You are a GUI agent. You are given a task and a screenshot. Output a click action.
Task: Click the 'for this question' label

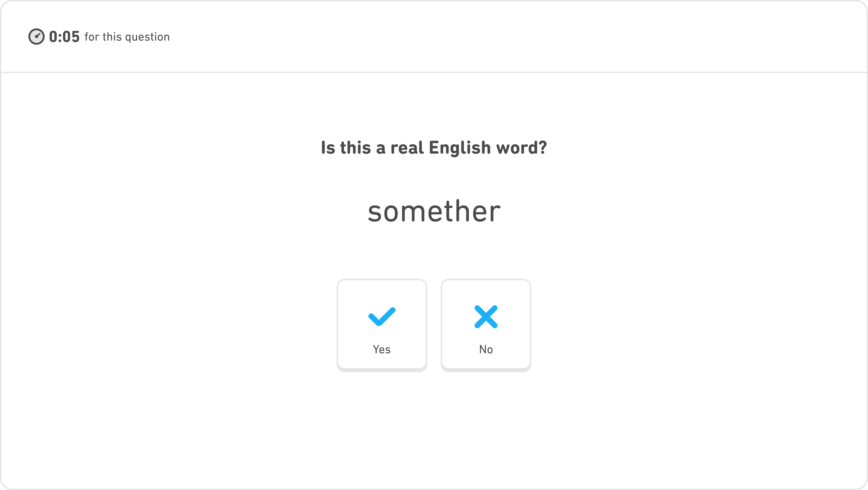127,37
